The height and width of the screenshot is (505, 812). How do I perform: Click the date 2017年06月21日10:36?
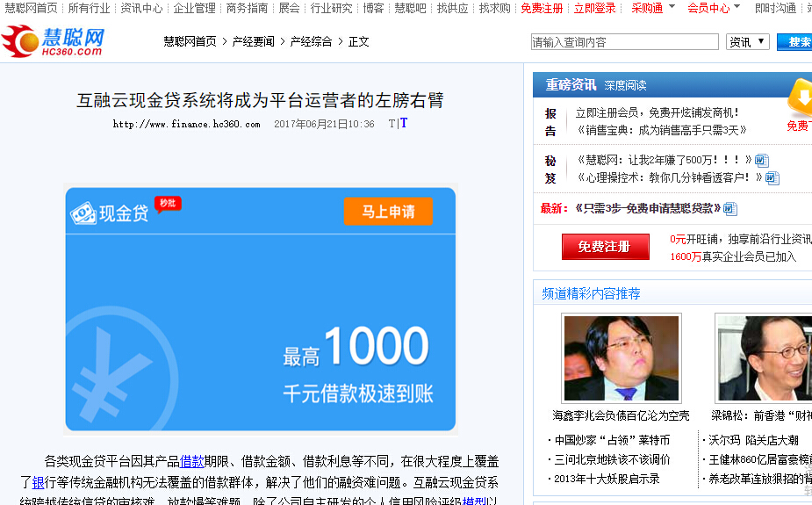(324, 125)
